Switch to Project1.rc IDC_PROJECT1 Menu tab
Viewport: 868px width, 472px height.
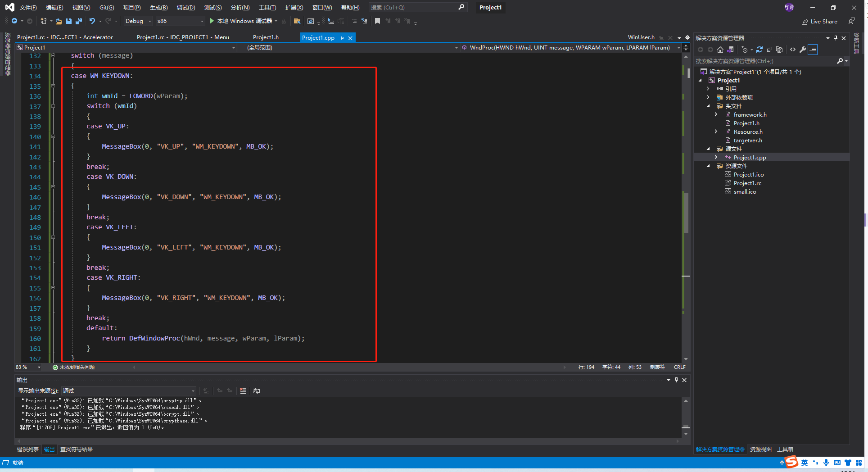(x=183, y=37)
